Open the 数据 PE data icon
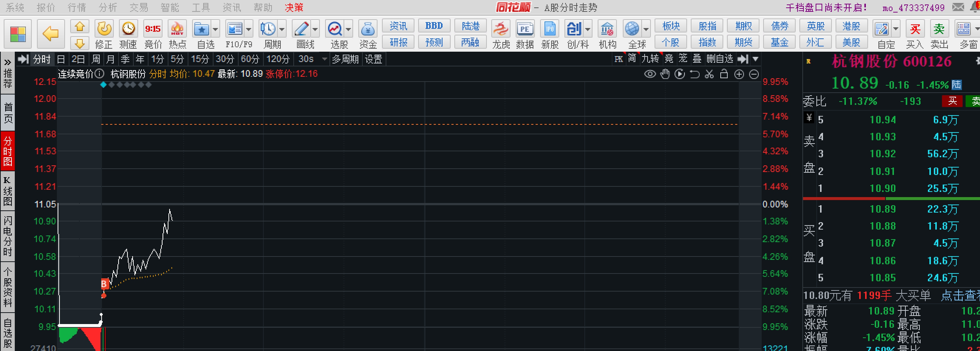This screenshot has width=980, height=351. [525, 29]
